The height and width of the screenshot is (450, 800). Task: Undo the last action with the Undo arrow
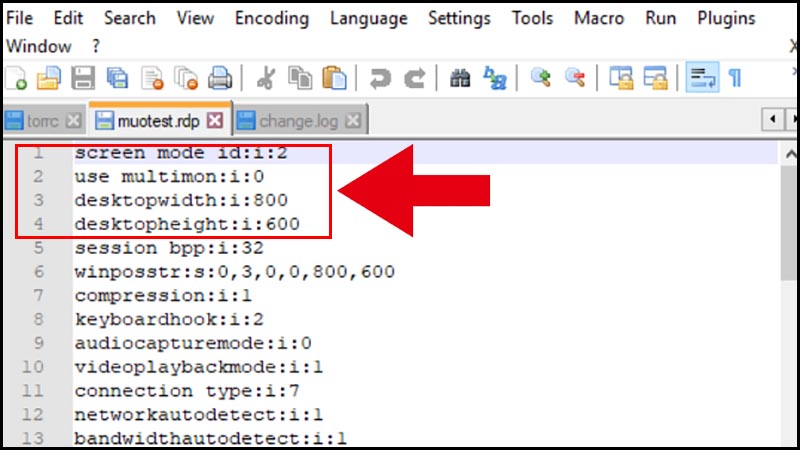pos(380,79)
